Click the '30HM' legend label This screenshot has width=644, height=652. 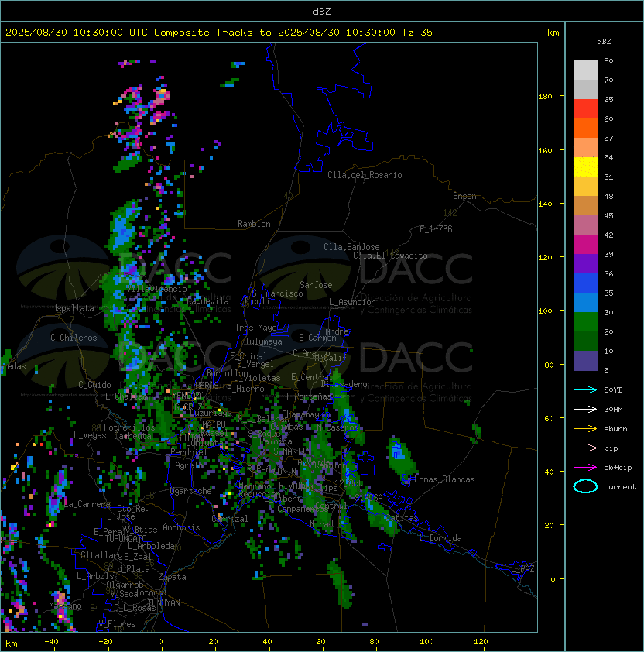613,410
